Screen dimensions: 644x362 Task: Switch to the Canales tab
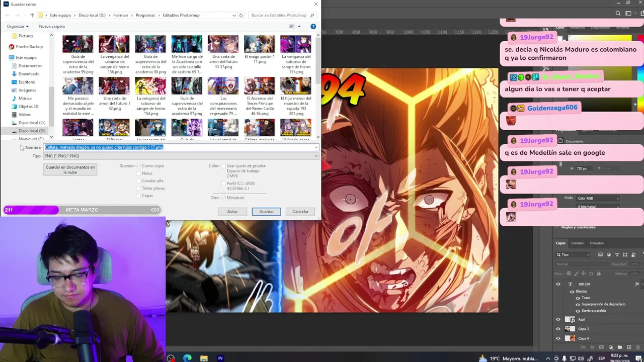(x=577, y=243)
